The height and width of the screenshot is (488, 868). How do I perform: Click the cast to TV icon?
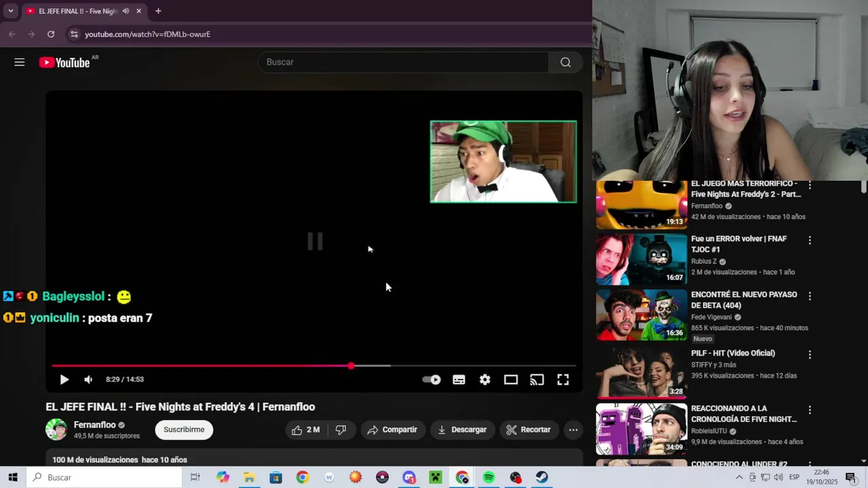click(x=537, y=380)
